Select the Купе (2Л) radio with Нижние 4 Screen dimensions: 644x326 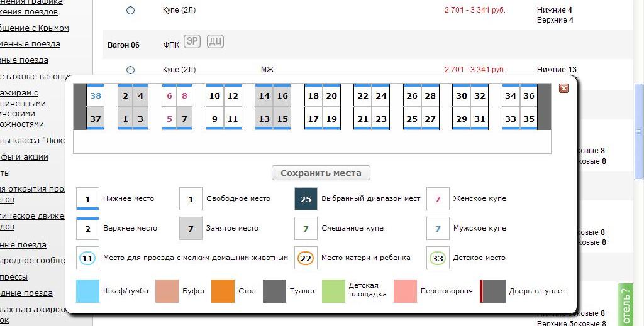coord(130,10)
